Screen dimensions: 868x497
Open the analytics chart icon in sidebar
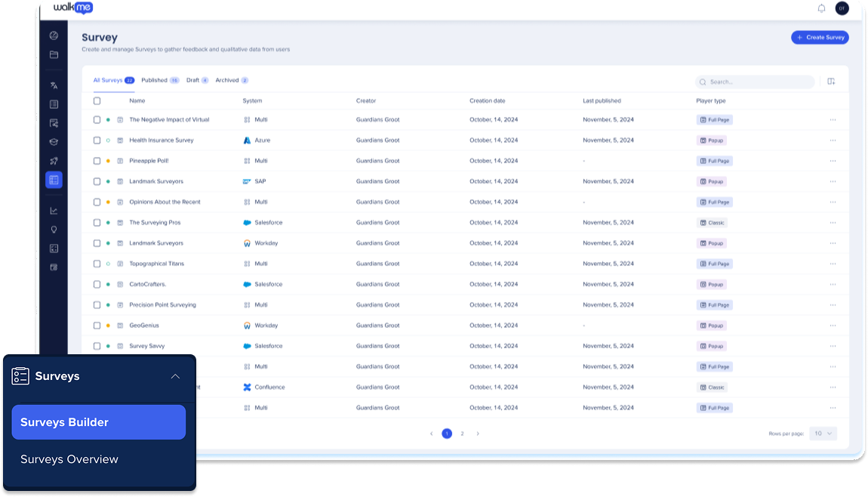54,211
